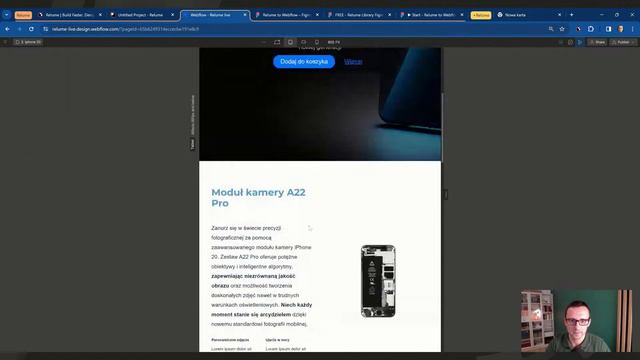Image resolution: width=640 pixels, height=360 pixels.
Task: Close the 'Relume | Build Faster' tab
Action: click(100, 15)
